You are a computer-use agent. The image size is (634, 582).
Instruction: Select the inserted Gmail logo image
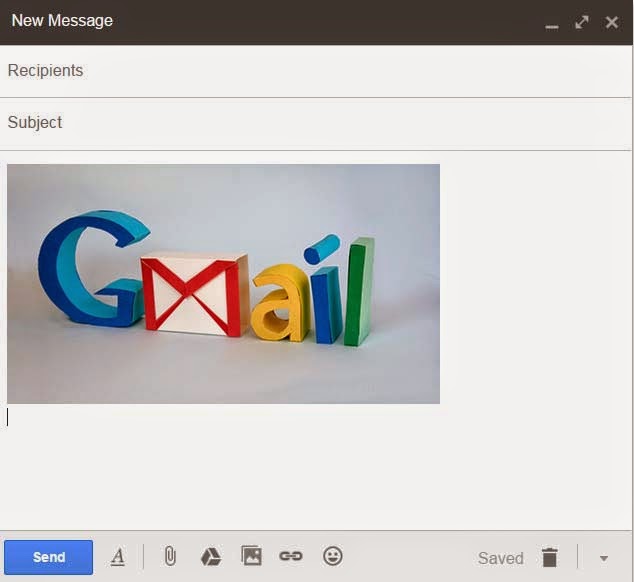click(223, 284)
